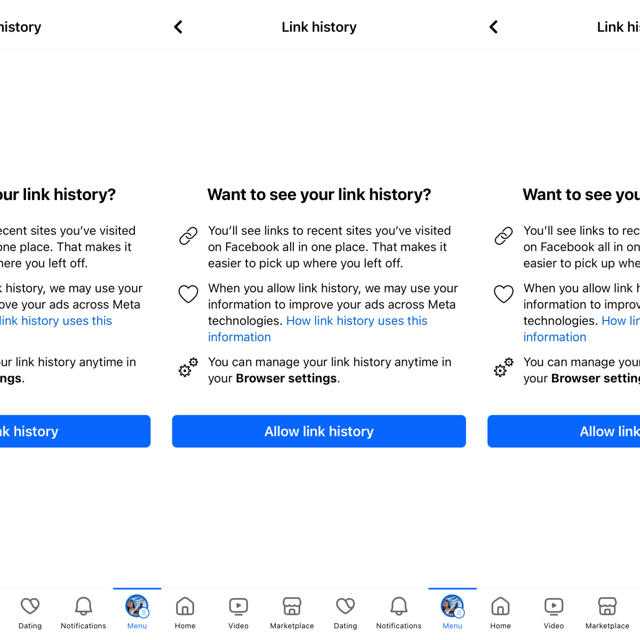Click the gears settings icon in the right screen
The image size is (640, 640).
[x=504, y=367]
